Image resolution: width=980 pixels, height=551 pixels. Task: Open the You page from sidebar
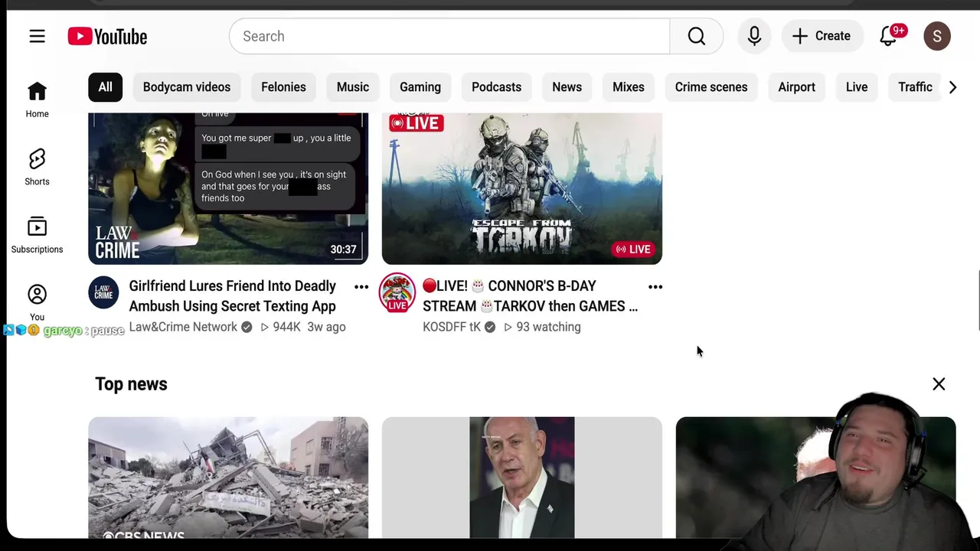click(37, 302)
